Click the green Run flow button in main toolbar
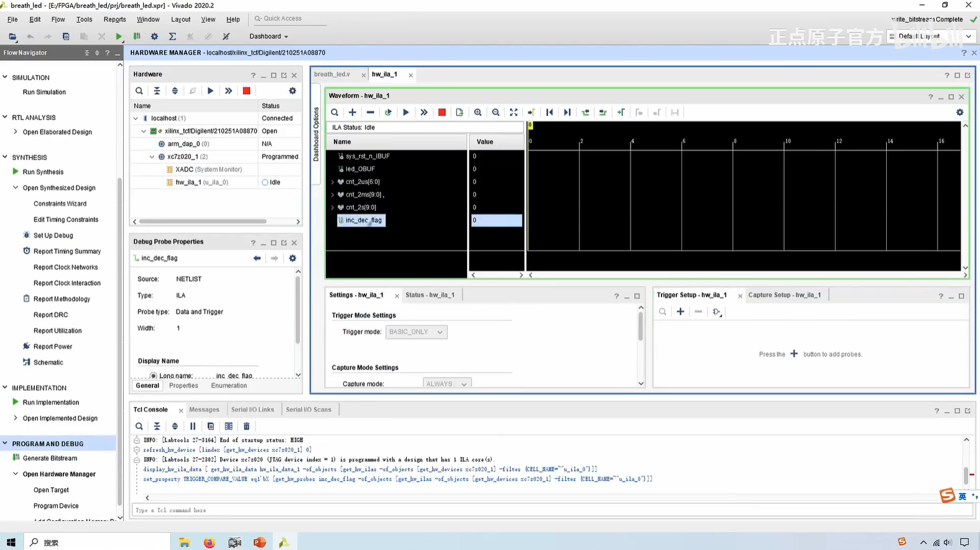 [x=119, y=37]
